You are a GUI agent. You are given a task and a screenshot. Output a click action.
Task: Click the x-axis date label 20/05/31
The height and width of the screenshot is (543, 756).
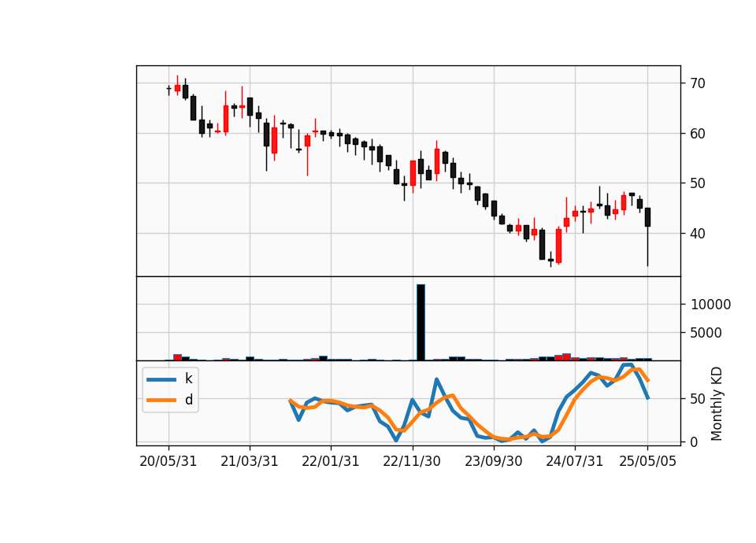tap(169, 461)
